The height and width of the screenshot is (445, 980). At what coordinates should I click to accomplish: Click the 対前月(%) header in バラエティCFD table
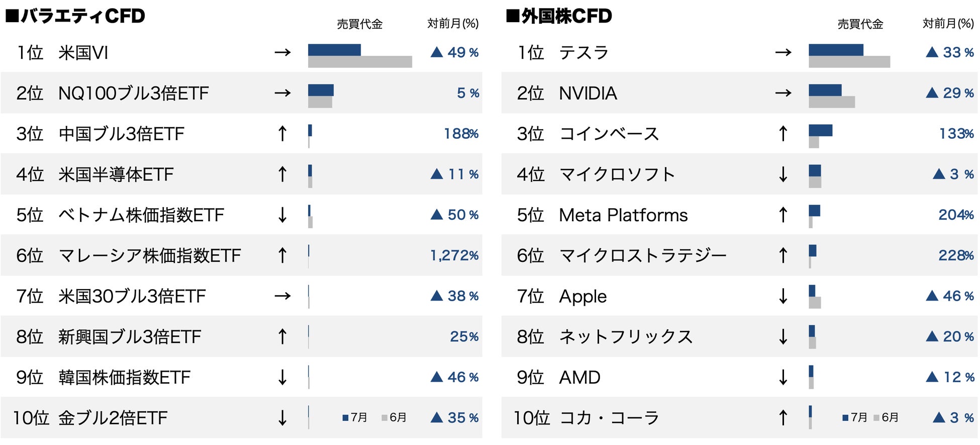coord(453,24)
